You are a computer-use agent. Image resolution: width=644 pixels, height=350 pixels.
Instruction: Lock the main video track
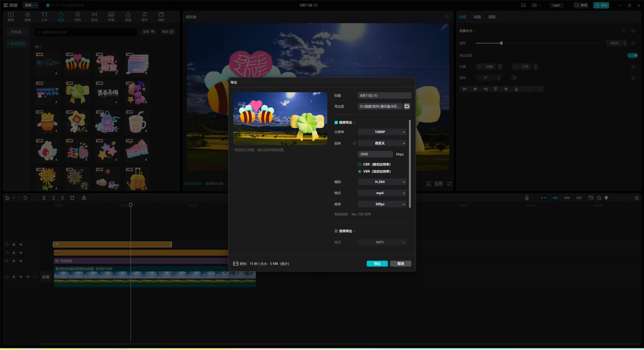coord(14,277)
